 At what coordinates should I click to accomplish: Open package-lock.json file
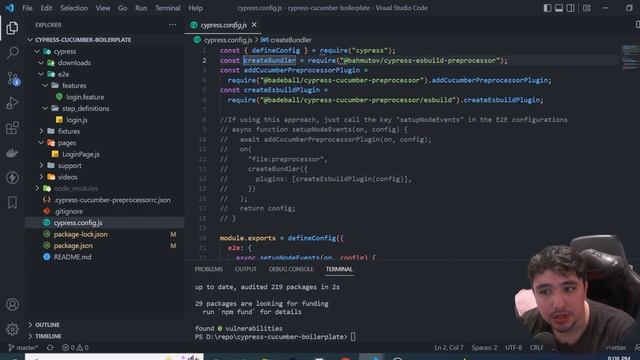[80, 234]
